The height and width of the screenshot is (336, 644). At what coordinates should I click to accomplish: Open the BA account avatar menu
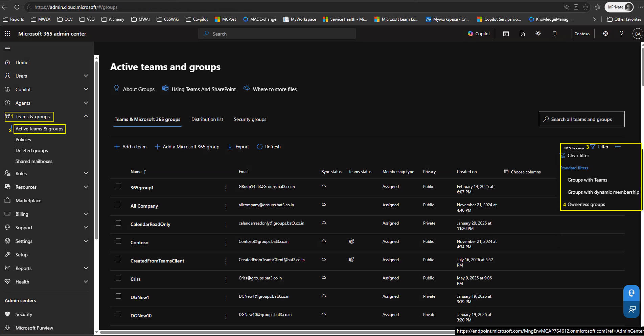click(x=638, y=34)
